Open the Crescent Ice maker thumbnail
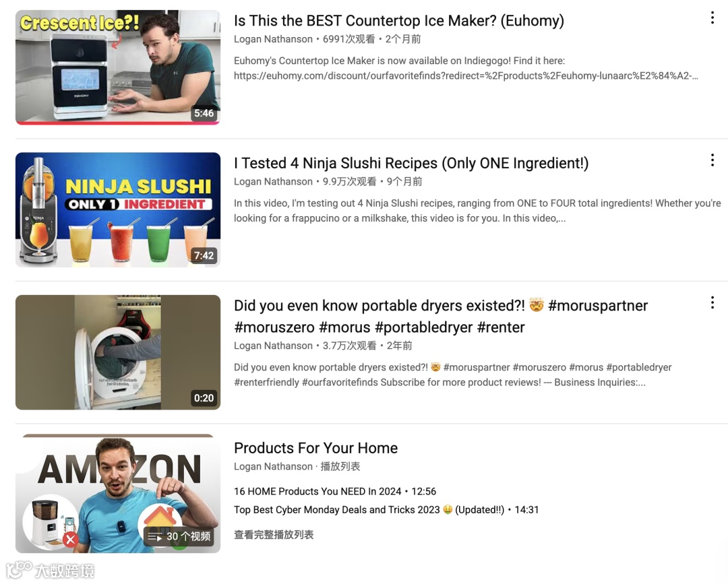Image resolution: width=728 pixels, height=584 pixels. [x=118, y=68]
